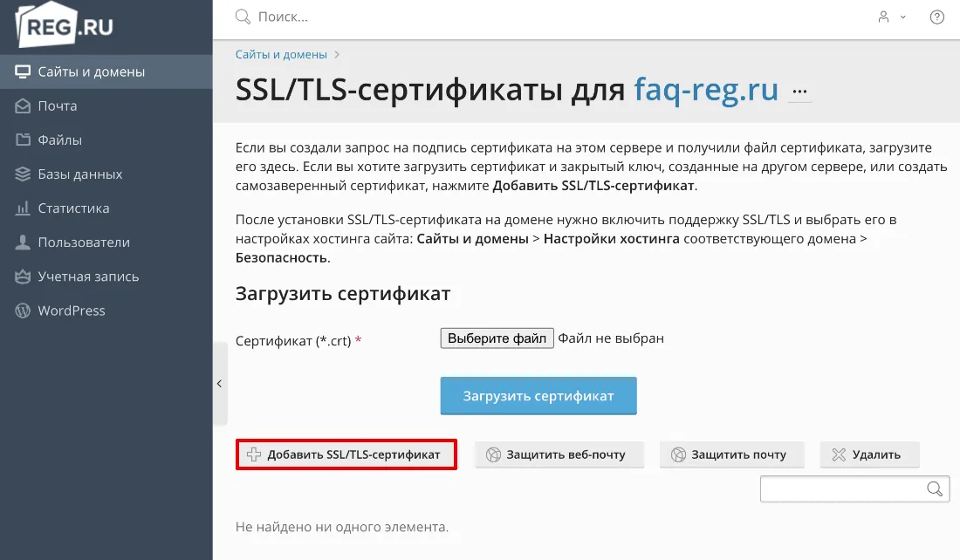Open Учетная запись via its sidebar icon
This screenshot has width=960, height=560.
tap(23, 276)
